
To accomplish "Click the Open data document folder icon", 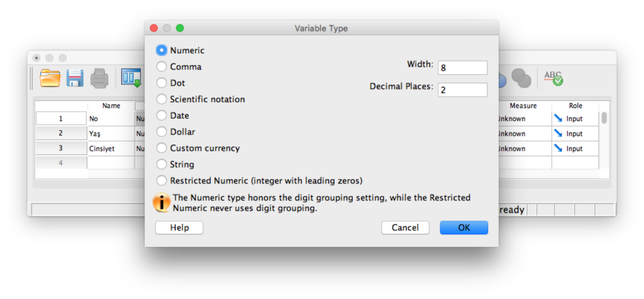I will tap(50, 78).
